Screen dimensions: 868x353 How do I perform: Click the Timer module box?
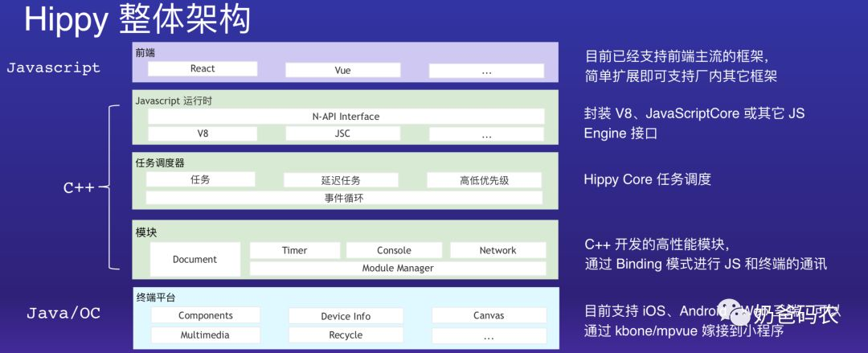pos(294,251)
